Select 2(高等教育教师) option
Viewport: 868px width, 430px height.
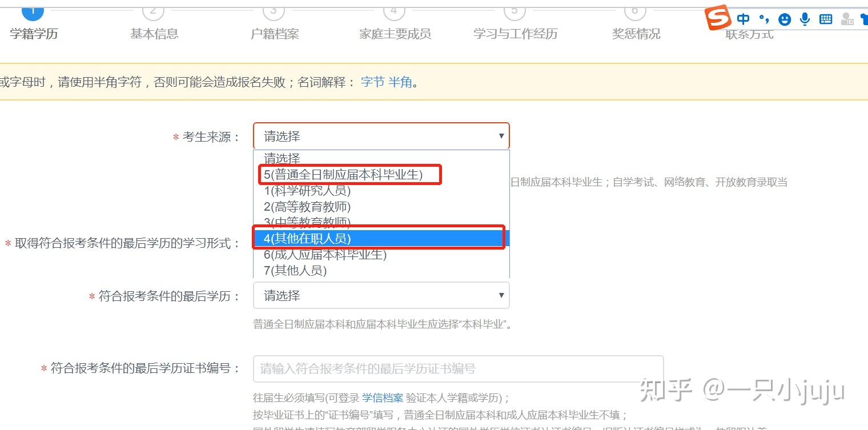click(x=381, y=207)
